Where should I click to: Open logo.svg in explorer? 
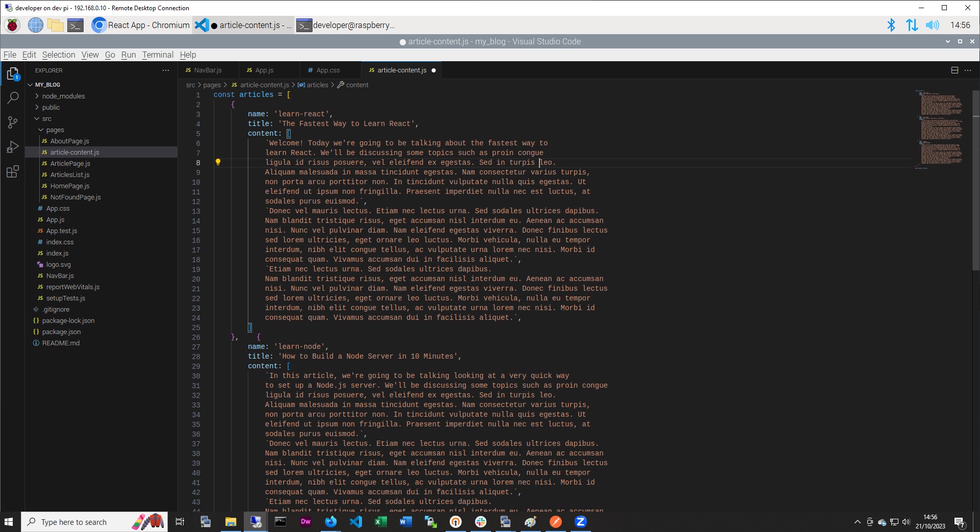click(58, 264)
